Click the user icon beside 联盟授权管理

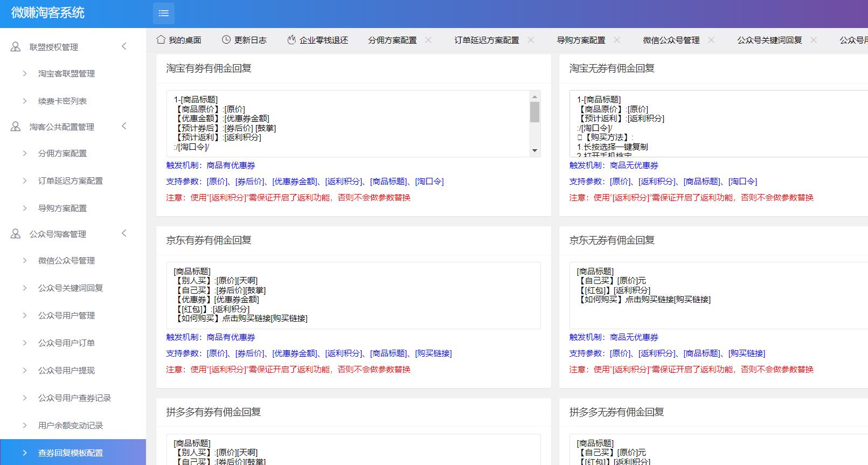coord(16,47)
